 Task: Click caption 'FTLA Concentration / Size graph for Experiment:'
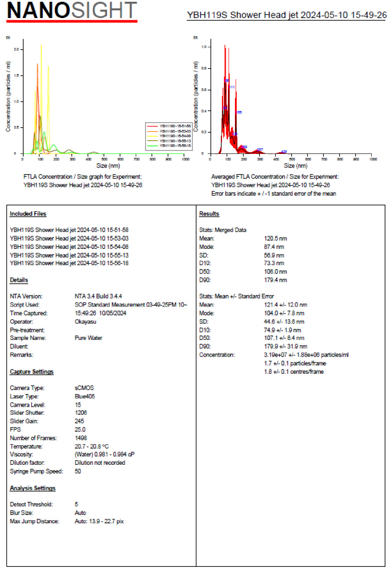(x=83, y=176)
